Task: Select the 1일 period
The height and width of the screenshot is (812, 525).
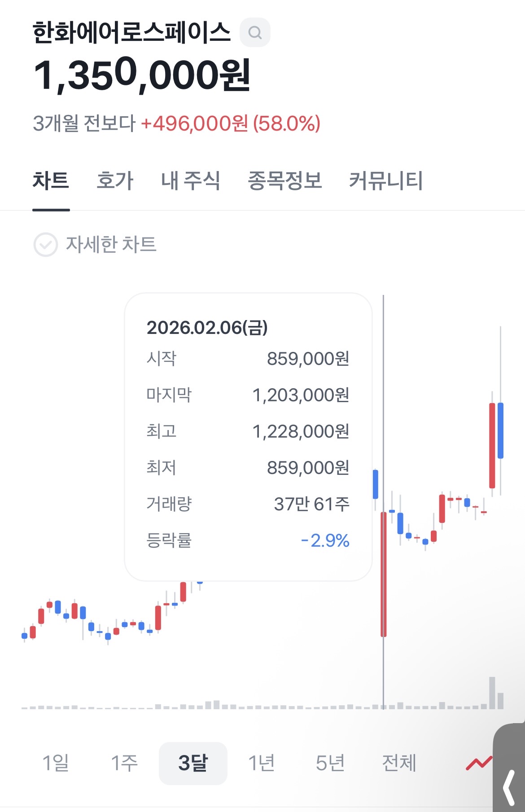Action: [x=56, y=763]
